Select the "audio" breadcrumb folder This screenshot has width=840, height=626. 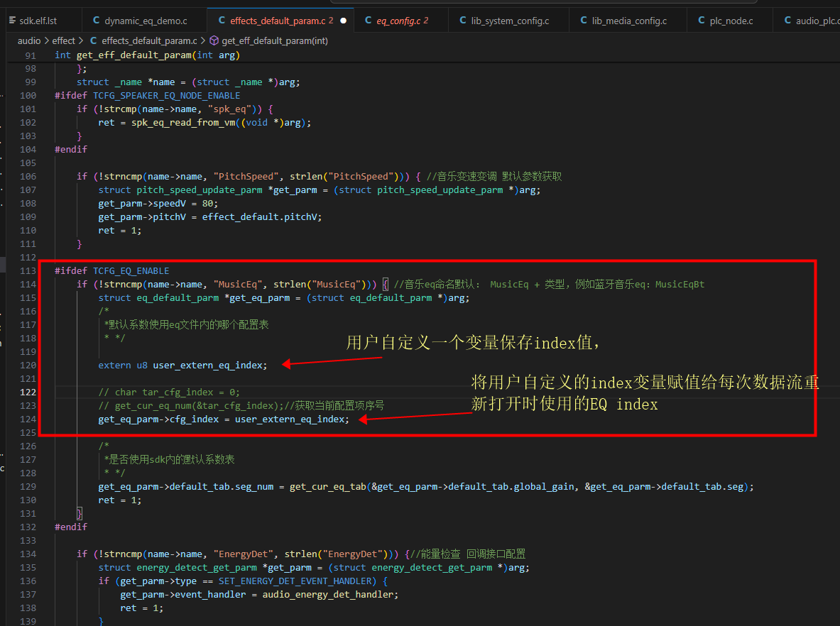click(29, 40)
